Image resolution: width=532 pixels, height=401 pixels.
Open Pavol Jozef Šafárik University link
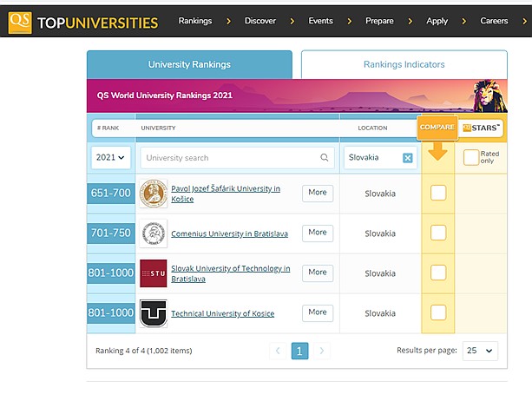tap(226, 194)
